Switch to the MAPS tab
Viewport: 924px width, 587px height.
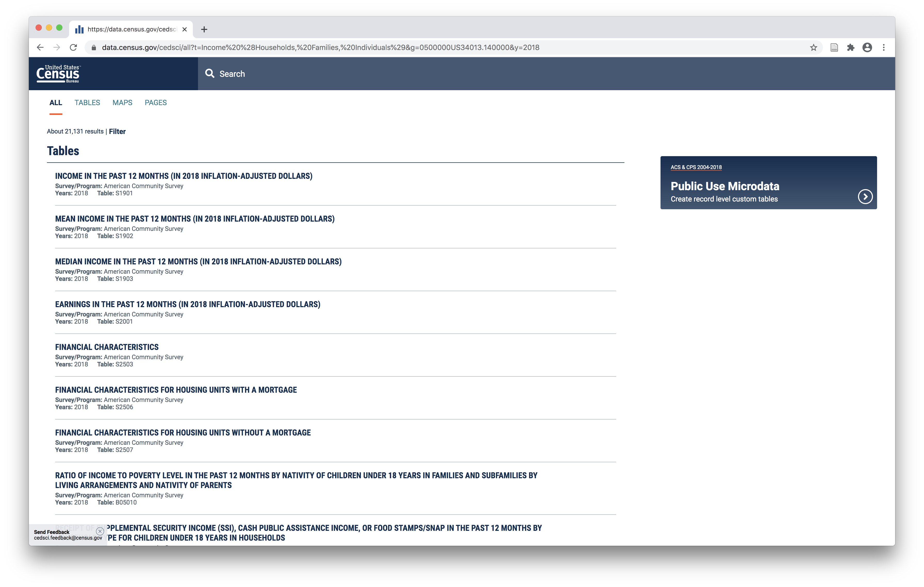122,103
